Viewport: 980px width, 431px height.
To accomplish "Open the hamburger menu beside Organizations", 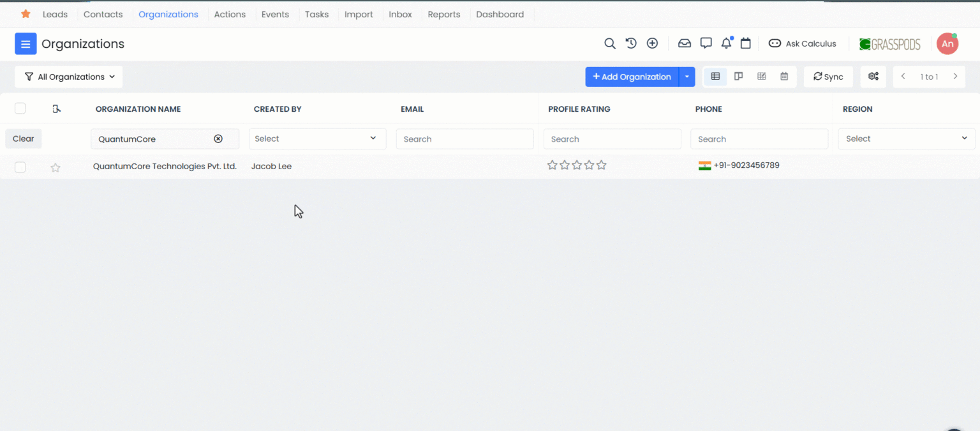I will tap(26, 43).
